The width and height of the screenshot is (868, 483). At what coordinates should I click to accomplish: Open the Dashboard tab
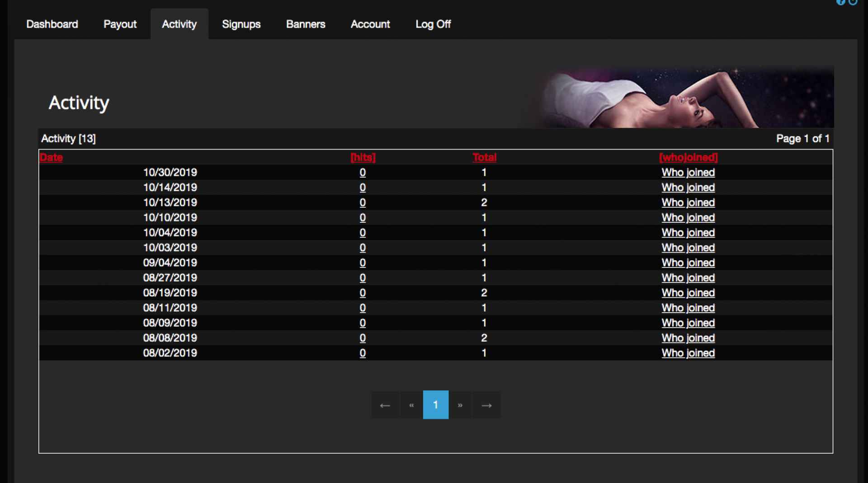tap(52, 24)
